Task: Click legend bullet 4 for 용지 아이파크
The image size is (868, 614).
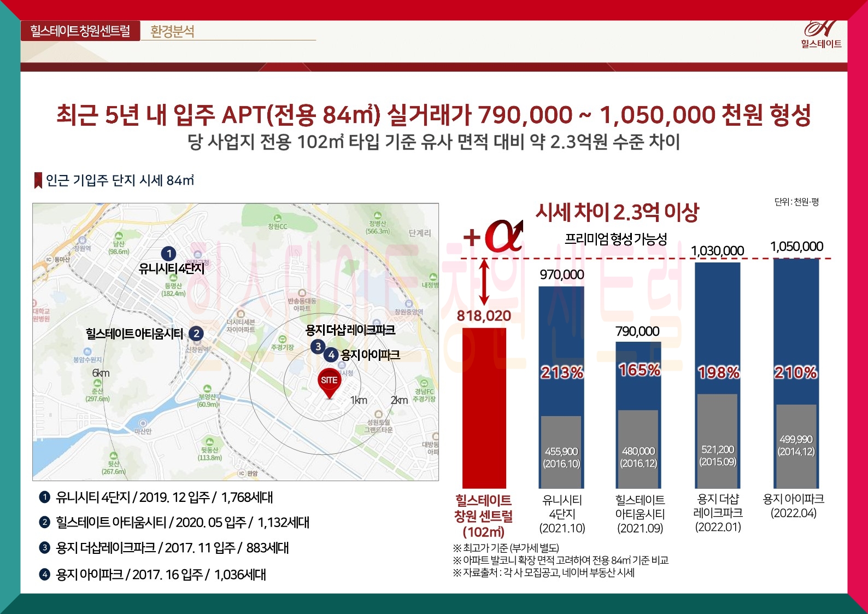Action: 44,574
